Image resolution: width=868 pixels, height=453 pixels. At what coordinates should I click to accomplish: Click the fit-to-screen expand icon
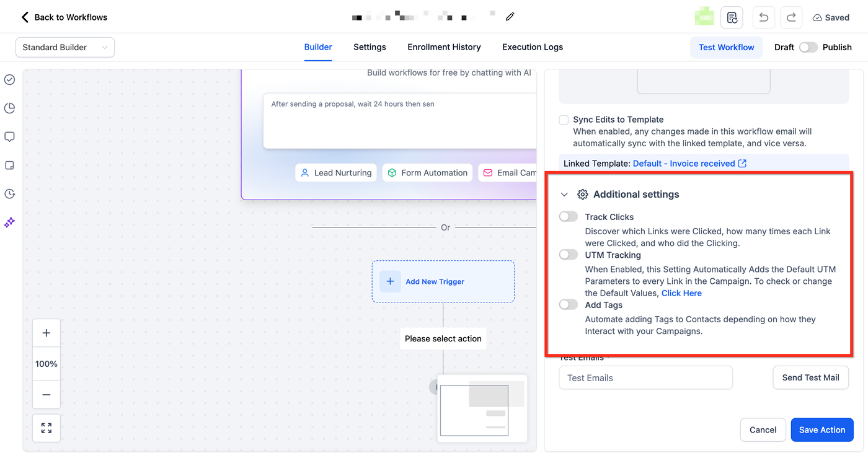[46, 428]
